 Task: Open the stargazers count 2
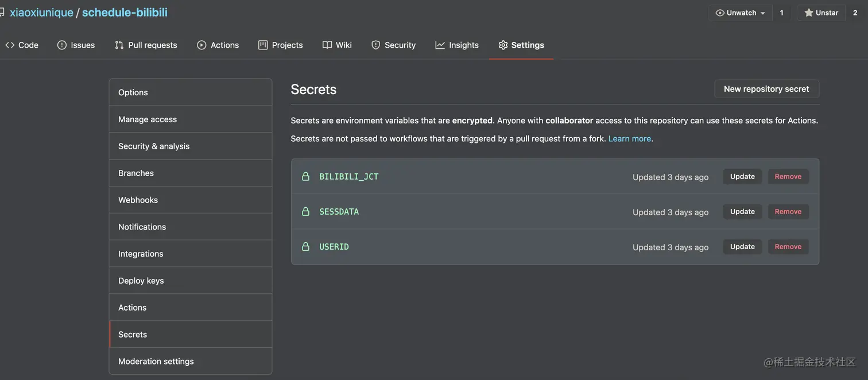(x=855, y=13)
